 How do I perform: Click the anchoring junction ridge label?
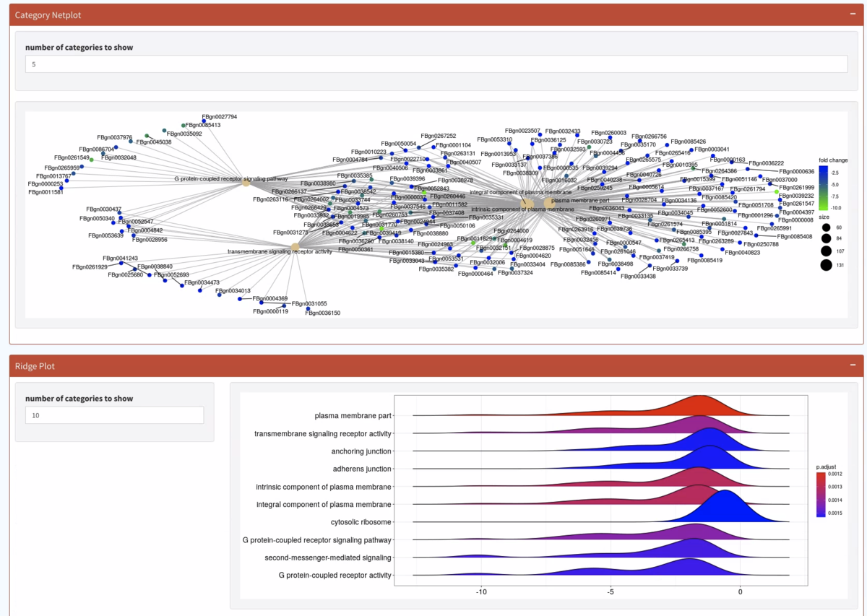pos(361,451)
